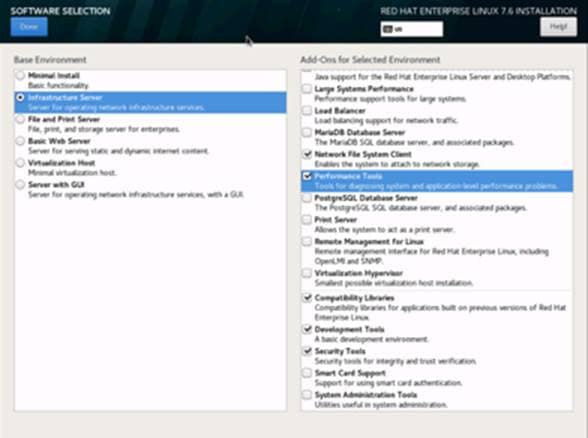
Task: Enable the Print Server checkbox
Action: [x=307, y=219]
